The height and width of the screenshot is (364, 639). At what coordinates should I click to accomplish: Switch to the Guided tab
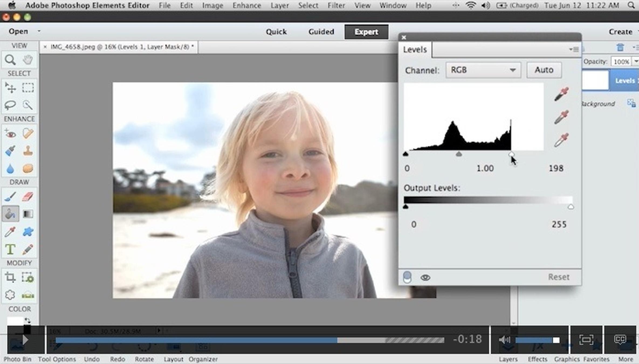321,32
